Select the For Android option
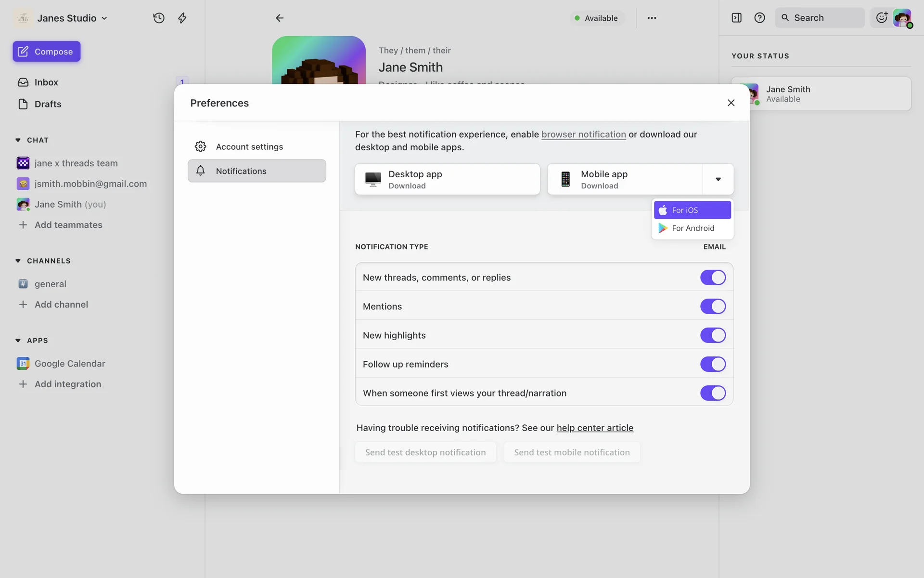The height and width of the screenshot is (578, 924). (693, 228)
